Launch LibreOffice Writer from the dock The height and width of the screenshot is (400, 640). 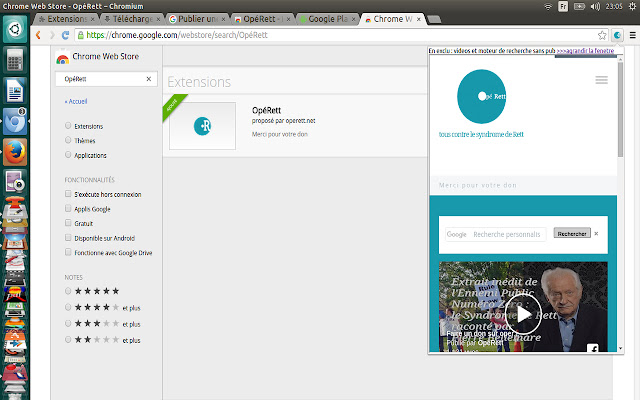coord(15,91)
